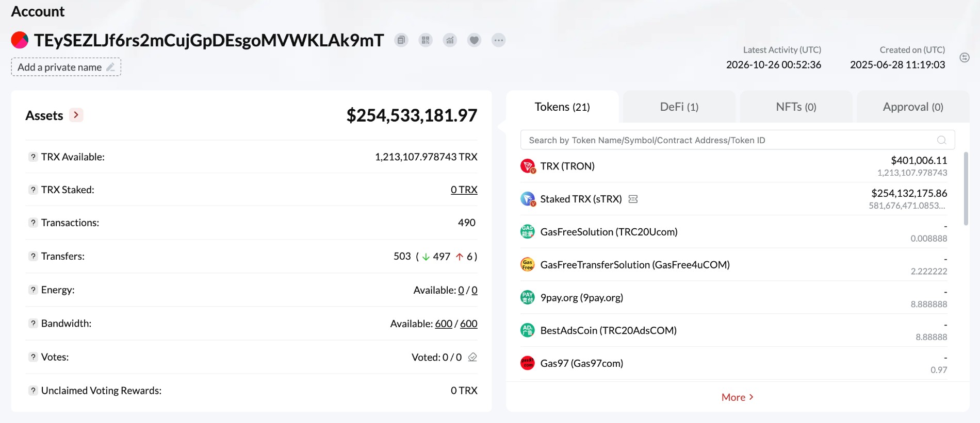The width and height of the screenshot is (980, 423).
Task: Open the three-dots more options icon
Action: pos(498,40)
